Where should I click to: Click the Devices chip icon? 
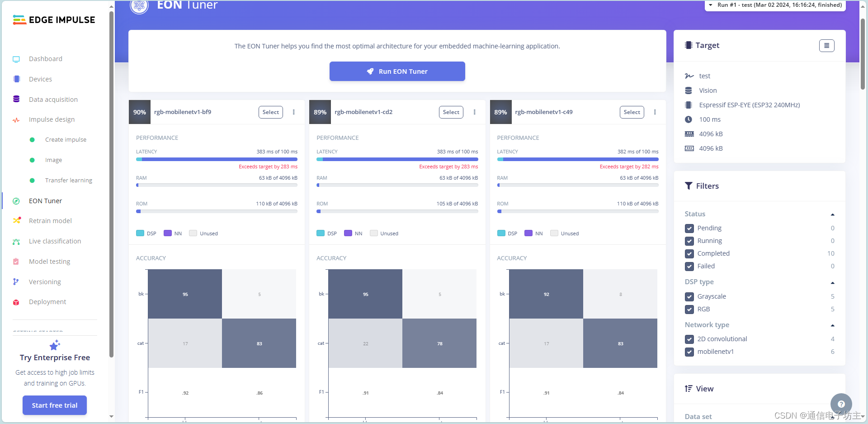[17, 79]
